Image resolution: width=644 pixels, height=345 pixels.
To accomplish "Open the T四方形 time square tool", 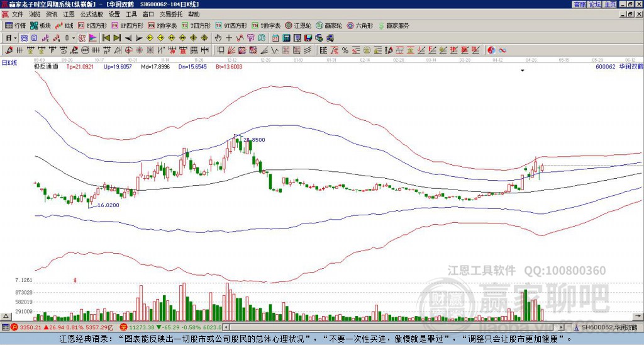I will point(196,25).
